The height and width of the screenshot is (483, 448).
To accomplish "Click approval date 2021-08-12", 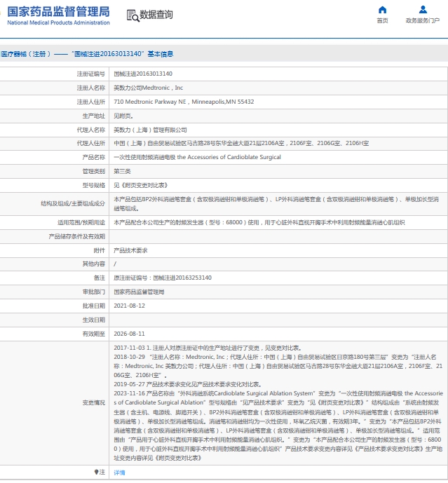I will point(129,306).
